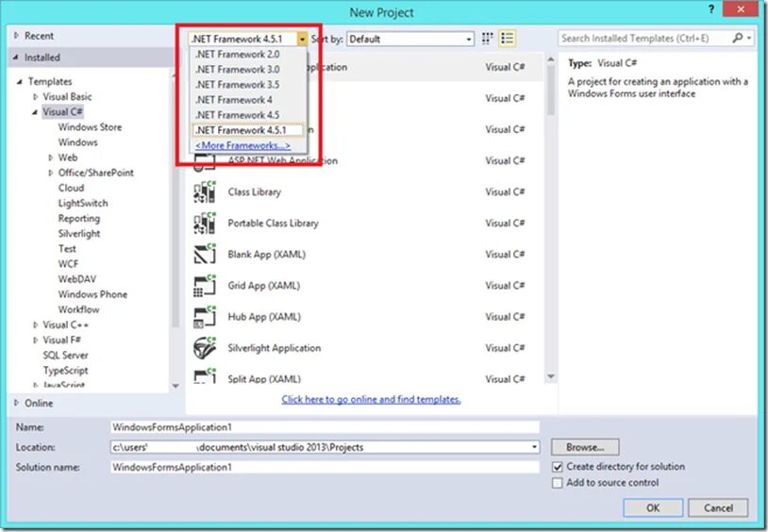This screenshot has width=768, height=532.
Task: Click the Solution name input field
Action: pyautogui.click(x=326, y=467)
